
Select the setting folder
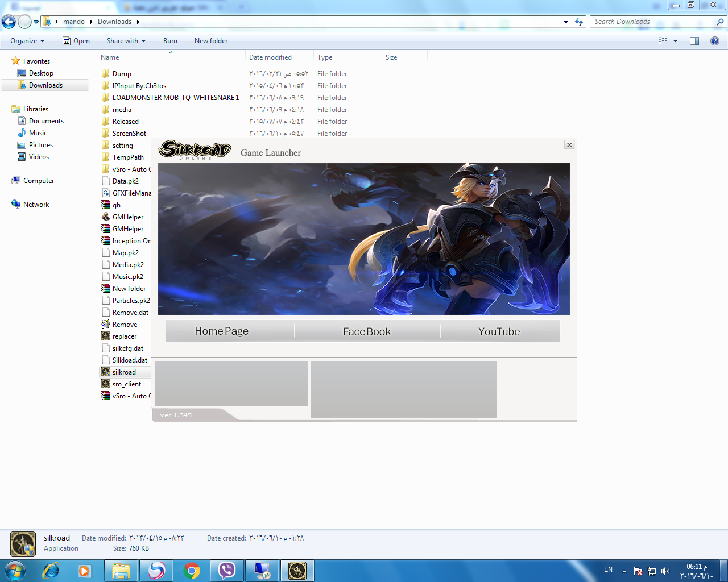tap(122, 145)
